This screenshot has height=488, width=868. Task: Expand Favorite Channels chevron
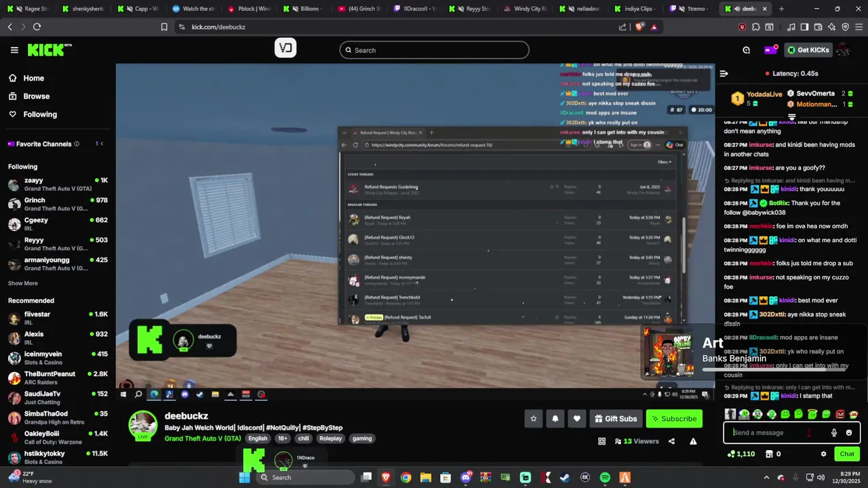click(x=102, y=144)
